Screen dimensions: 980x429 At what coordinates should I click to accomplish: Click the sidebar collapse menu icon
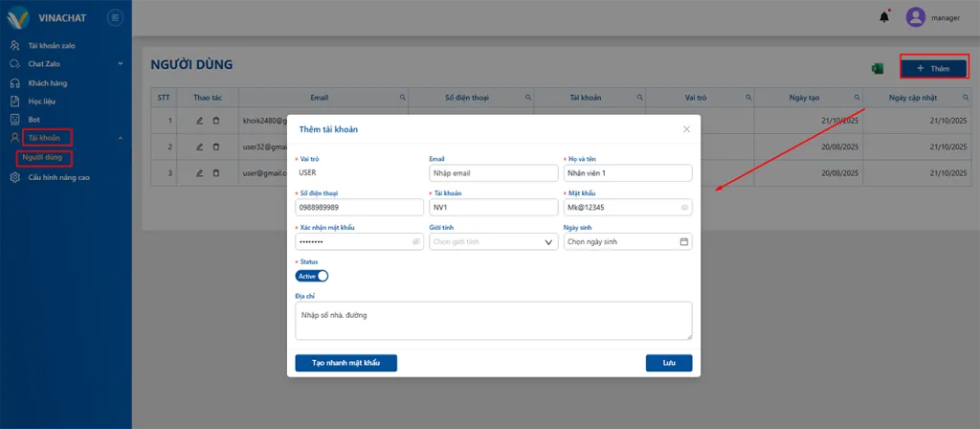click(x=115, y=17)
